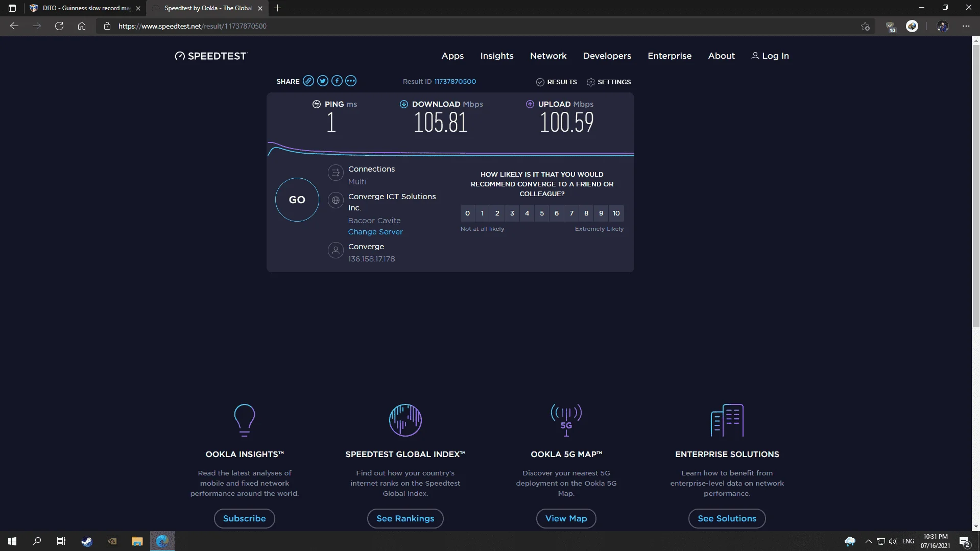Rate recommendation score 7
The width and height of the screenshot is (980, 551).
point(571,213)
